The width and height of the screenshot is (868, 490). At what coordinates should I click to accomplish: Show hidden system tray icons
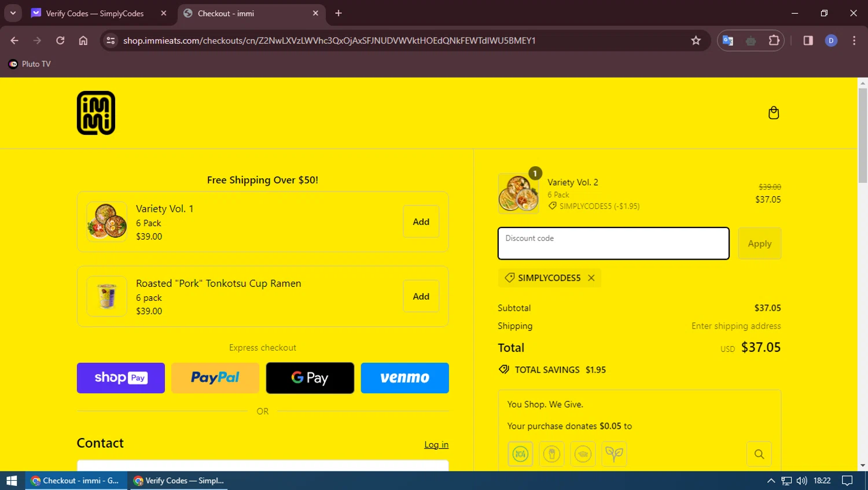[x=771, y=481]
